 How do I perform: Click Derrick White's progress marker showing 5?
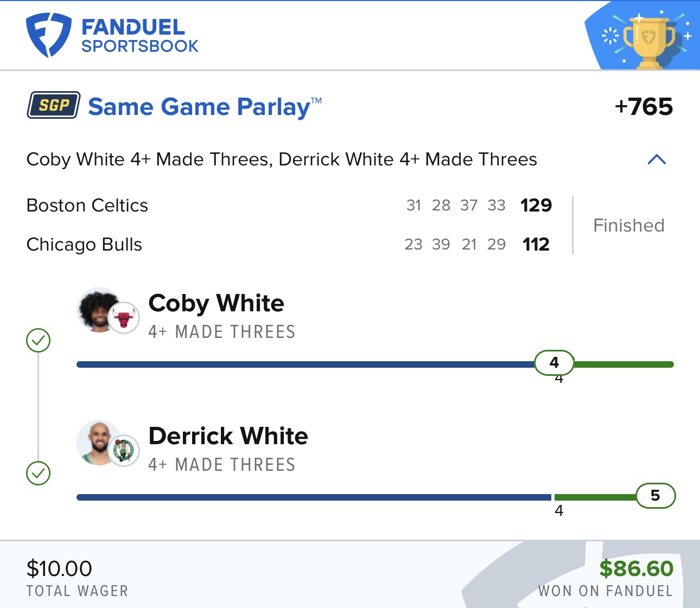coord(656,496)
